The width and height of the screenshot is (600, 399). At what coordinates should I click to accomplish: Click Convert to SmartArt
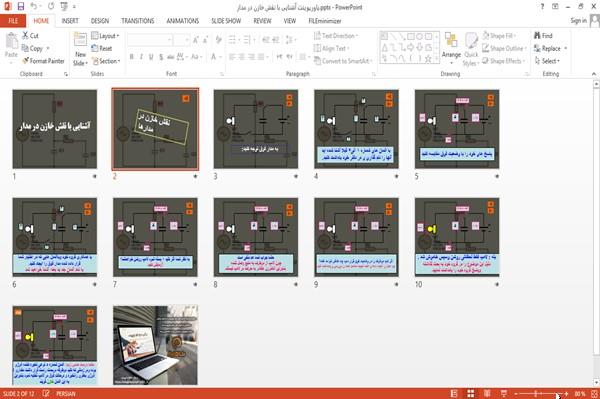pyautogui.click(x=343, y=61)
